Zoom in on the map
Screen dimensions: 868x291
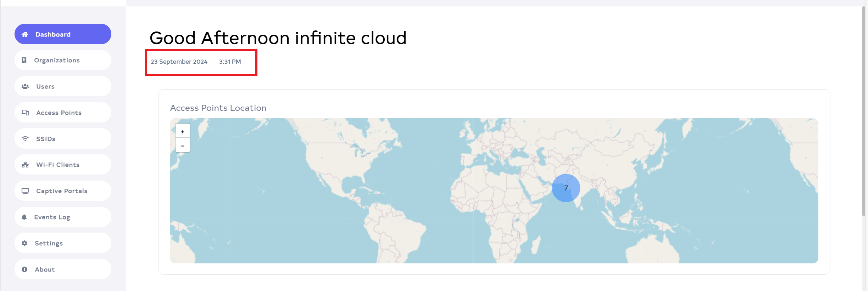(x=183, y=132)
